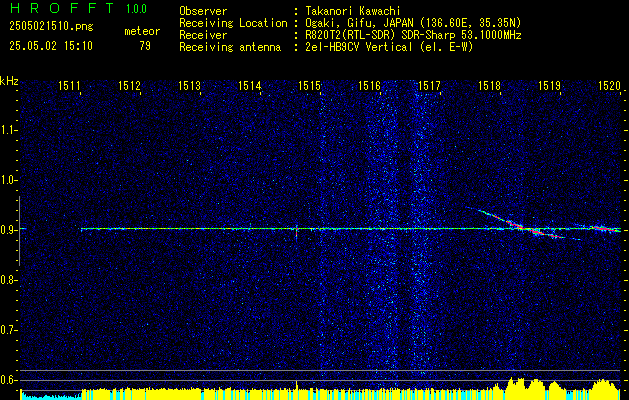The width and height of the screenshot is (629, 400).
Task: Click the 0.9 kHz frequency label
Action: coord(7,230)
